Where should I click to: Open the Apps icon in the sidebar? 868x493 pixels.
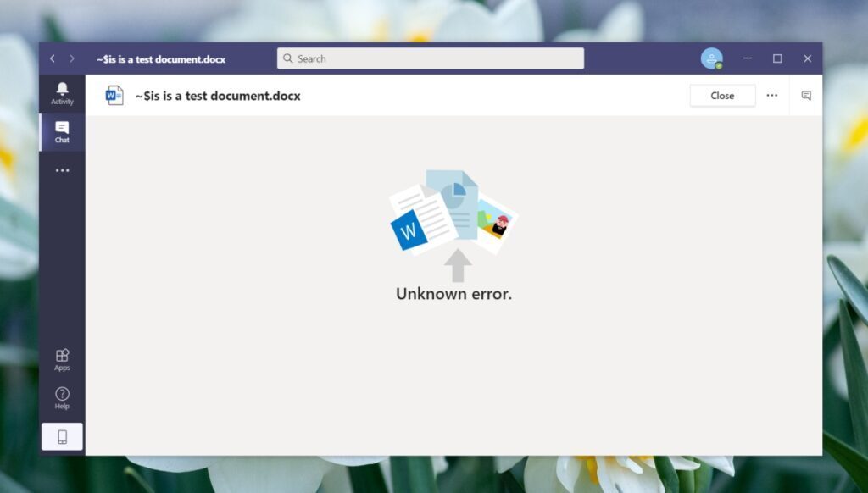pos(62,356)
